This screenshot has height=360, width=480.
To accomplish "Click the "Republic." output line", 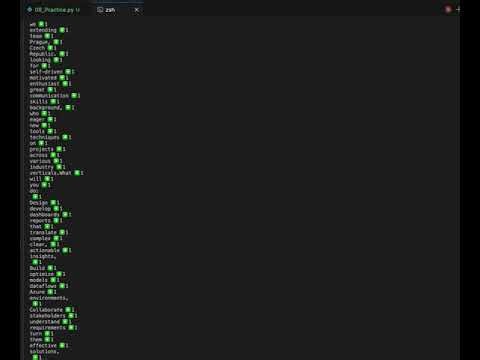I will 49,54.
